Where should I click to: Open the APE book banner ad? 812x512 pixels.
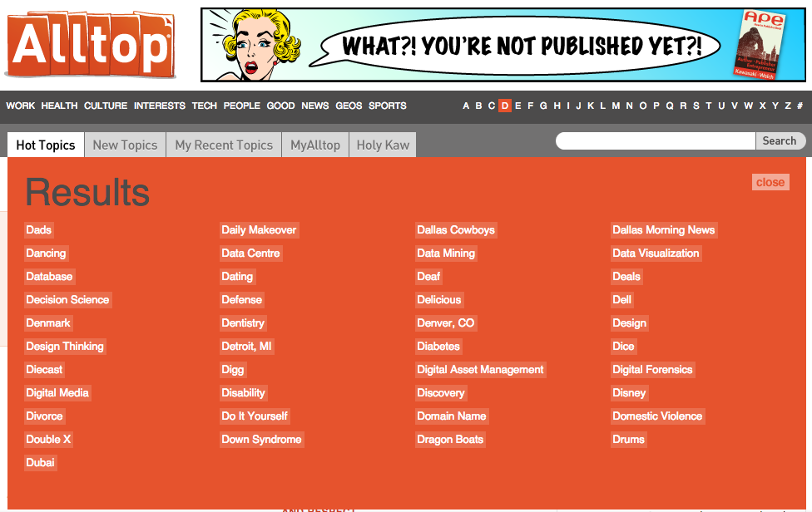pyautogui.click(x=503, y=45)
